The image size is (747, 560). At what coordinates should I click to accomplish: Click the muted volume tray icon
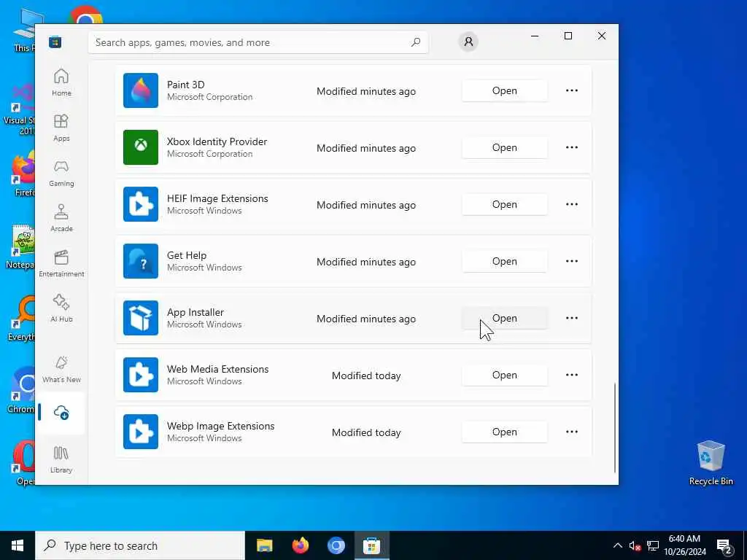[x=635, y=546]
